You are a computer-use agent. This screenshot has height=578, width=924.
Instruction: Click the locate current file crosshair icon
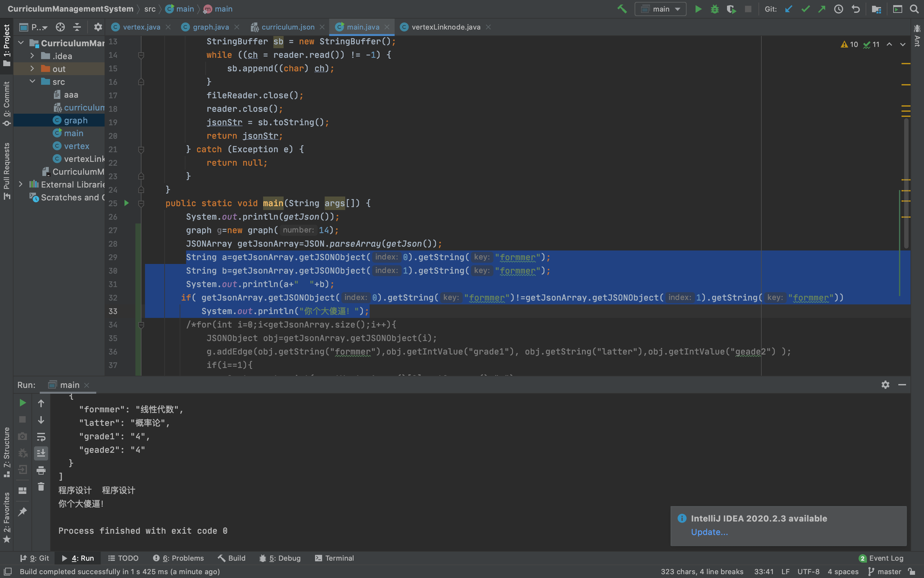[x=60, y=27]
